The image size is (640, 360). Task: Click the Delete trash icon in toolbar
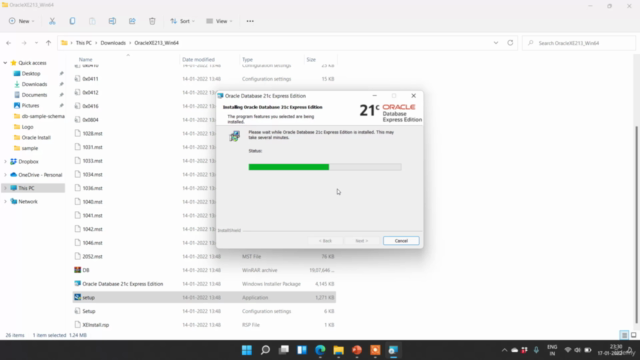pyautogui.click(x=152, y=21)
